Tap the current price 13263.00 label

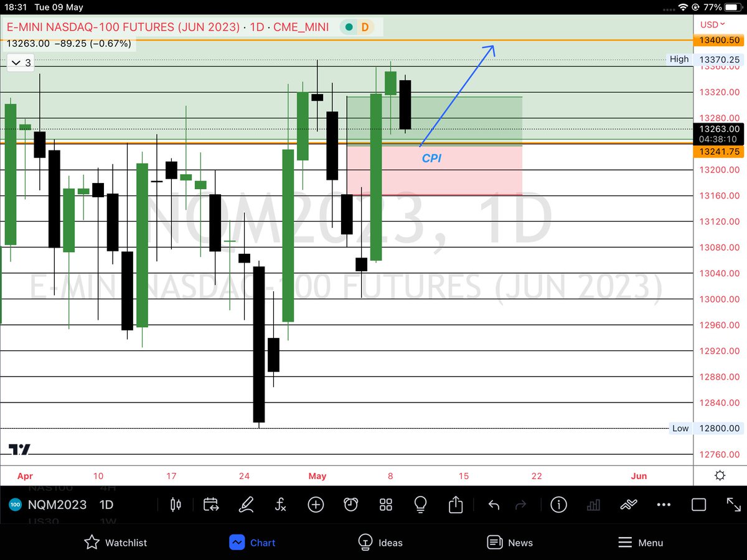[x=720, y=129]
